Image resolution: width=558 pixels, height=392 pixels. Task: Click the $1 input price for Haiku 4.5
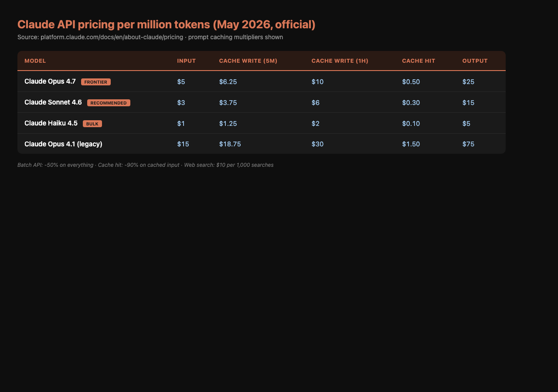181,123
